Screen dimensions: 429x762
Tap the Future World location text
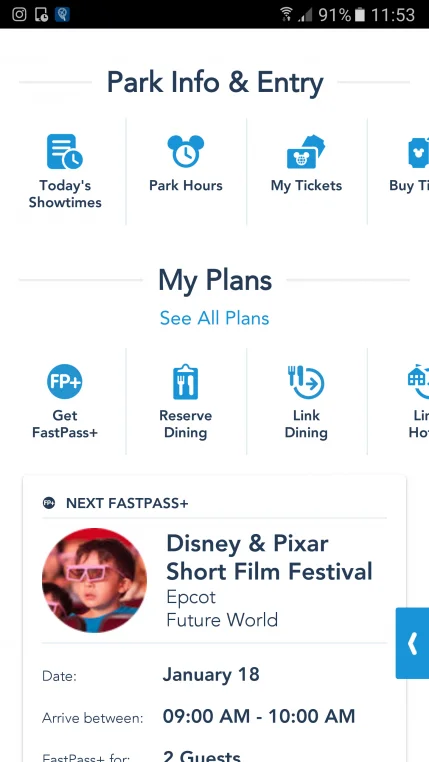tap(222, 620)
